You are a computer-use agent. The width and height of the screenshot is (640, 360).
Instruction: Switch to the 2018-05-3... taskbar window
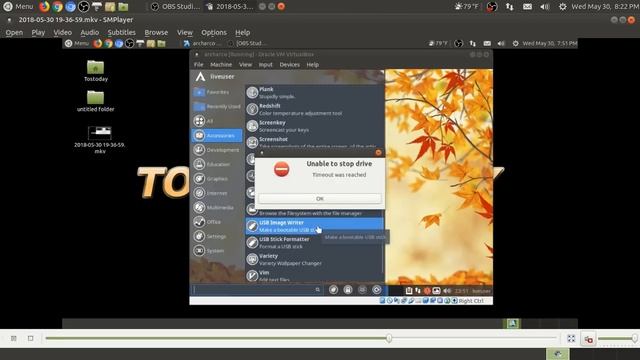[230, 7]
